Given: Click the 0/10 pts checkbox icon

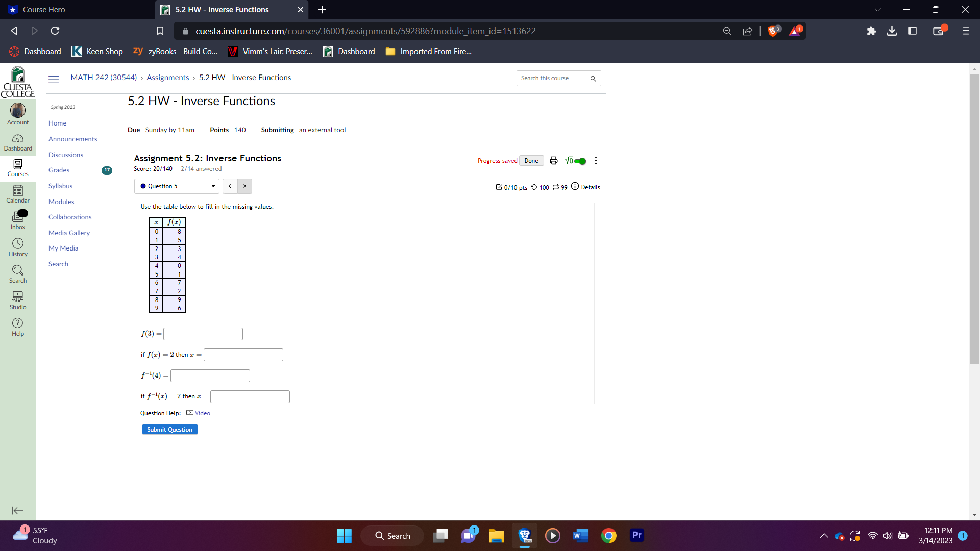Looking at the screenshot, I should (499, 187).
